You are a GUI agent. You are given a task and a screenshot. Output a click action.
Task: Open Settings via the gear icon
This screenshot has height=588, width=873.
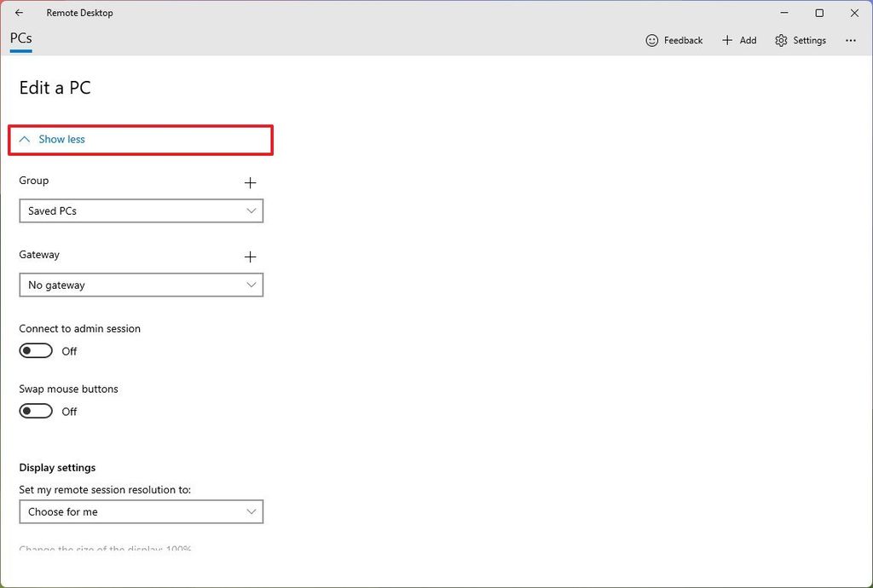coord(780,40)
